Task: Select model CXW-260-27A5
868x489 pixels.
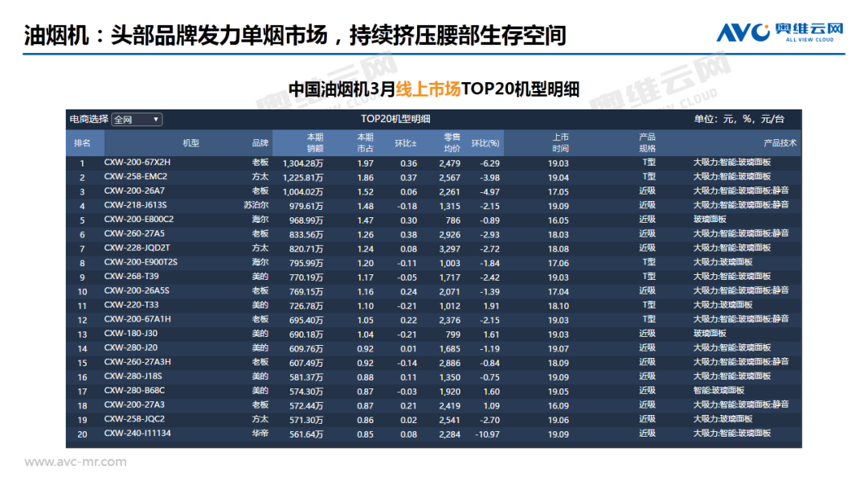Action: click(134, 234)
